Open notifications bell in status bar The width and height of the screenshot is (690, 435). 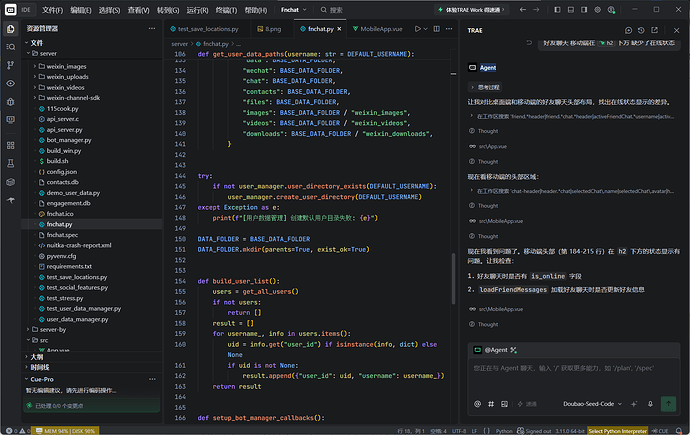coord(679,431)
